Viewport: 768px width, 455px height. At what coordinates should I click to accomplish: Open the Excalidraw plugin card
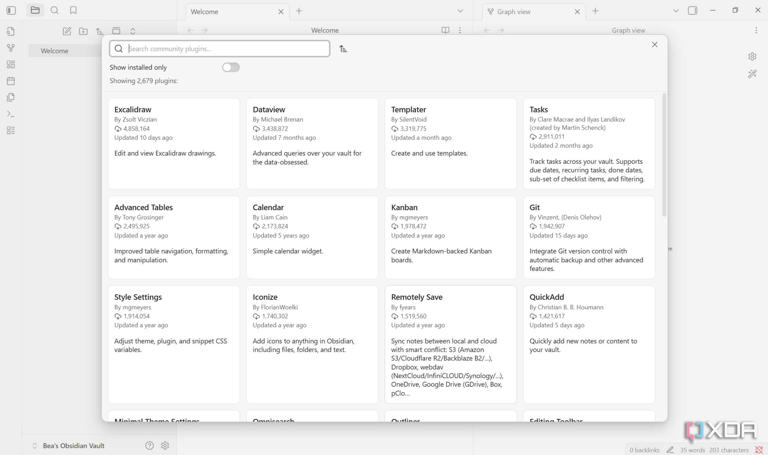click(x=174, y=143)
